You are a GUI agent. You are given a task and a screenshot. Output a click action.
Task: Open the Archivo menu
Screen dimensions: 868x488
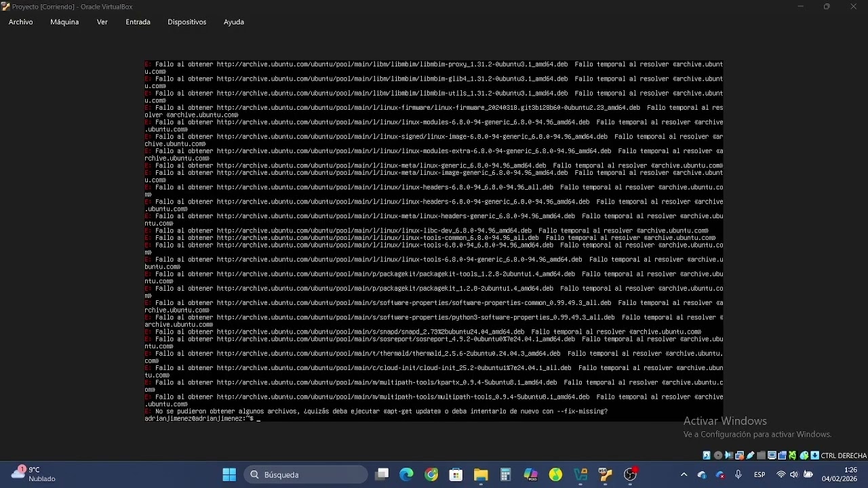[20, 22]
